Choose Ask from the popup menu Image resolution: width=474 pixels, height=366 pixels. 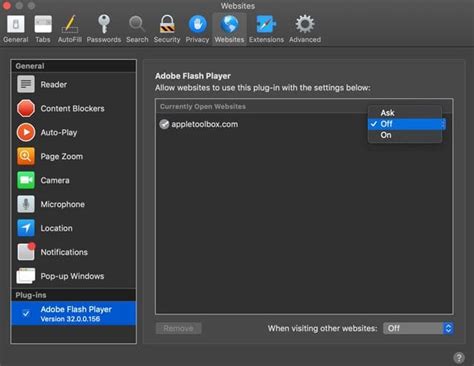pos(405,113)
